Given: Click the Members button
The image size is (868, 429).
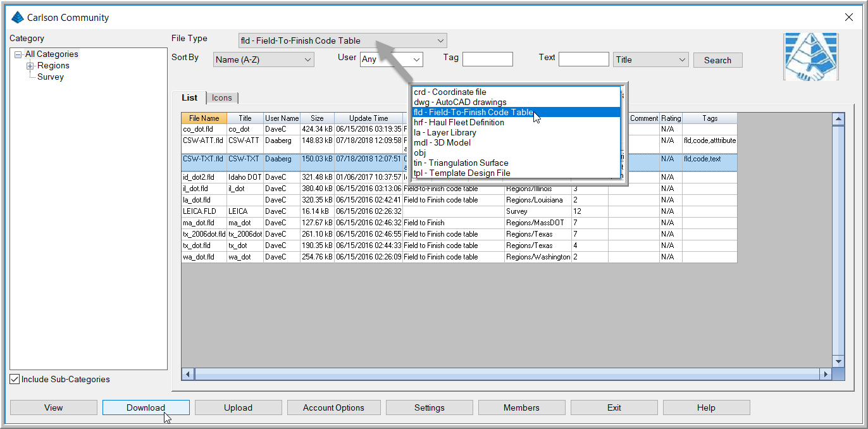Looking at the screenshot, I should coord(522,407).
